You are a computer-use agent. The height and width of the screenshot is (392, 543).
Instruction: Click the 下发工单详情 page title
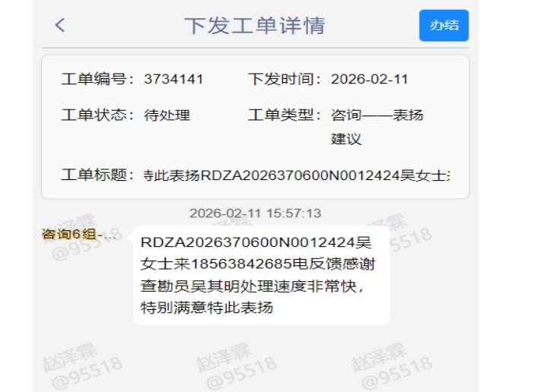[254, 25]
